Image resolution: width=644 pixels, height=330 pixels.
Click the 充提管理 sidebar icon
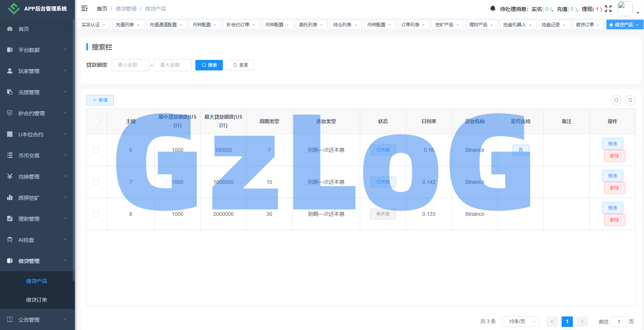[10, 92]
